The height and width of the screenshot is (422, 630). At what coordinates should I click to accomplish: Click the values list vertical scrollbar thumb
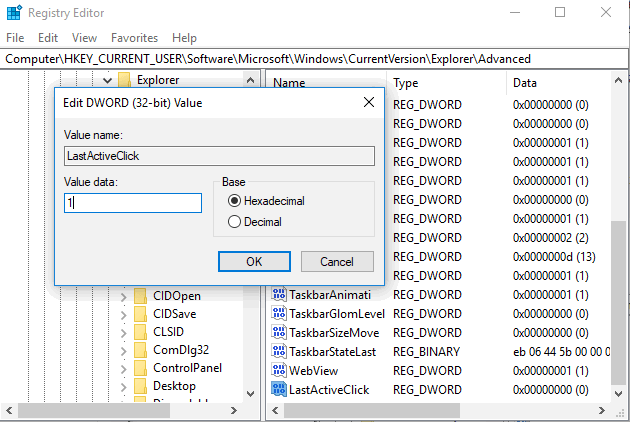[618, 302]
